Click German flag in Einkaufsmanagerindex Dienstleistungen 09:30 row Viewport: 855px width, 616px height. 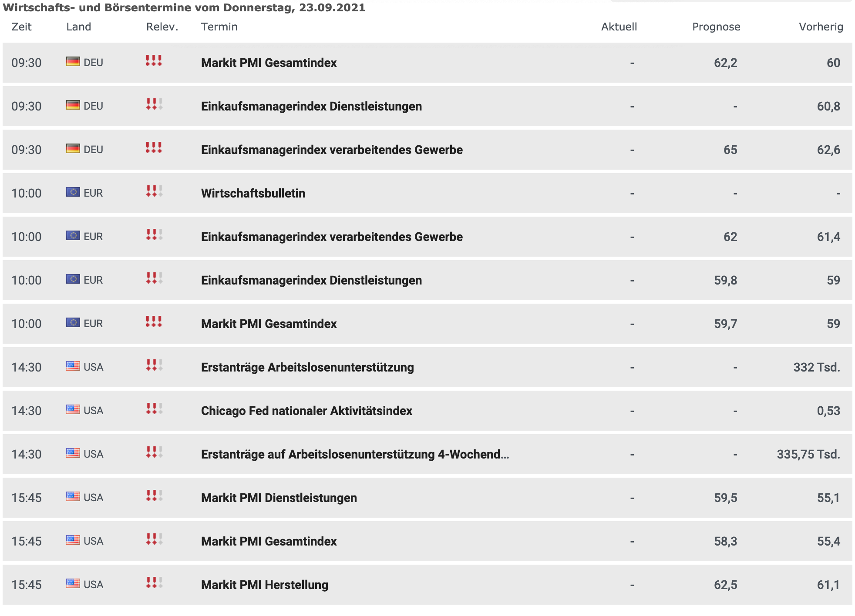(x=73, y=105)
